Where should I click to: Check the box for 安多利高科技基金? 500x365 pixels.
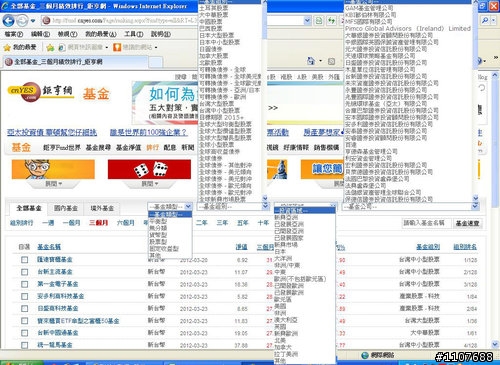tap(24, 296)
